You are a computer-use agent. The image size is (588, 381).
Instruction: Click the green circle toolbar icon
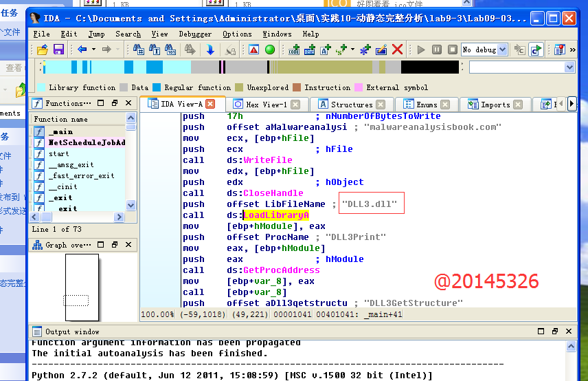tap(270, 50)
